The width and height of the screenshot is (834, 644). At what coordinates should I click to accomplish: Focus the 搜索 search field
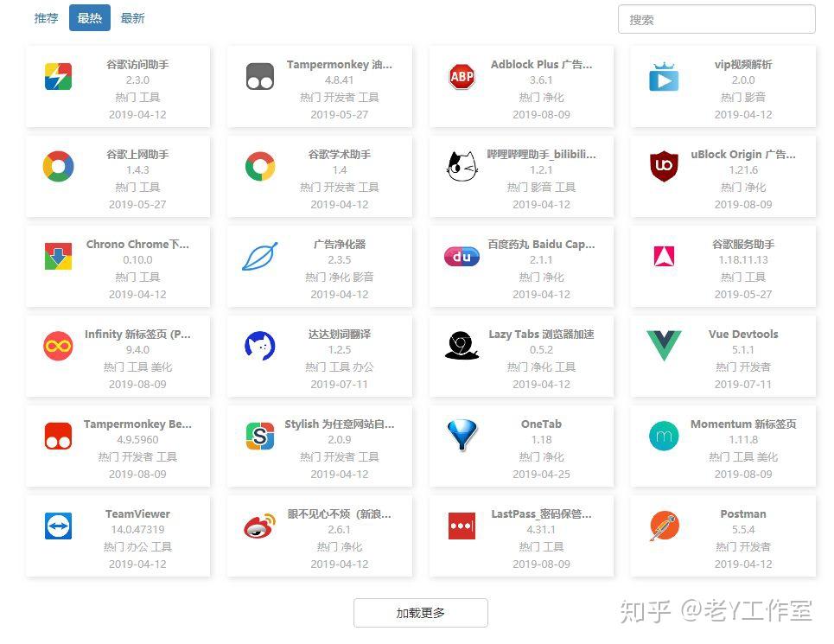(x=716, y=20)
